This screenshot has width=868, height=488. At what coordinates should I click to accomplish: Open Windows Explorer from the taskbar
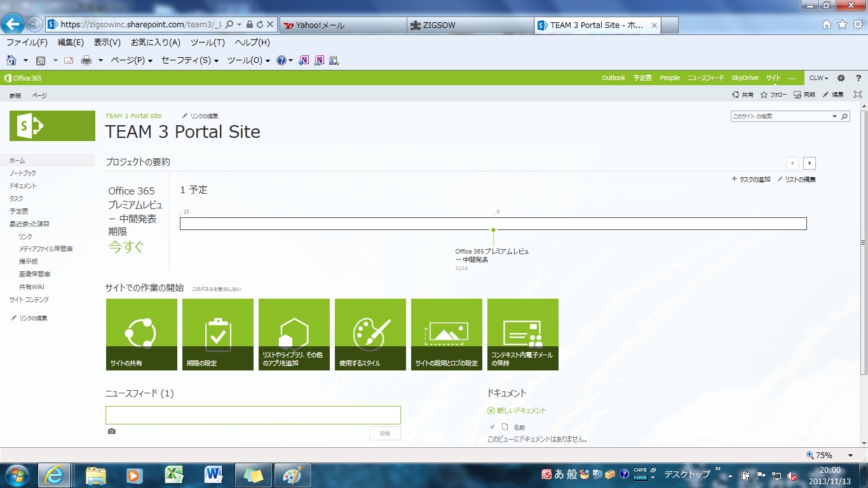(x=96, y=475)
